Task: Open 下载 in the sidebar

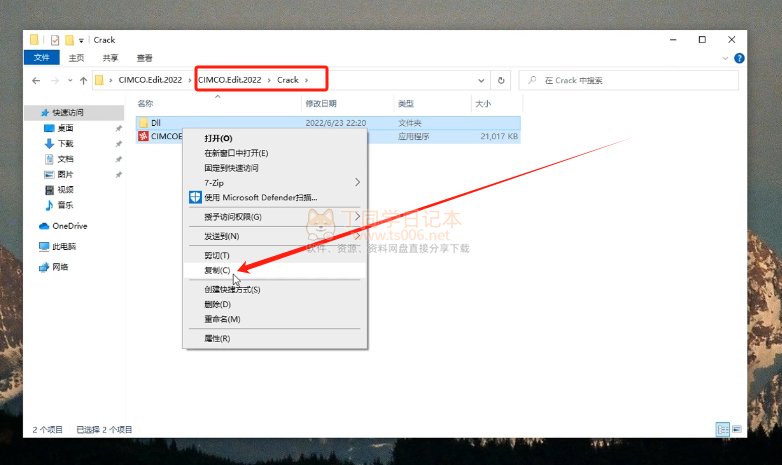Action: click(65, 144)
